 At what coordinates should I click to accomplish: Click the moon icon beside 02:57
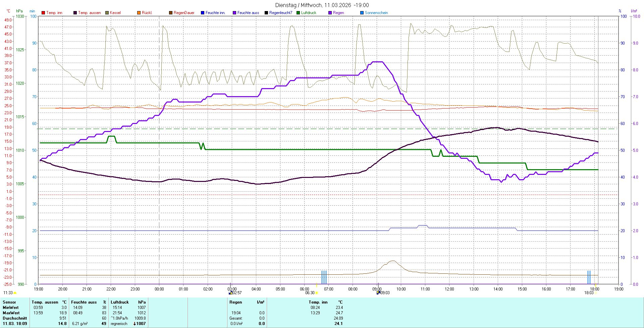[230, 293]
